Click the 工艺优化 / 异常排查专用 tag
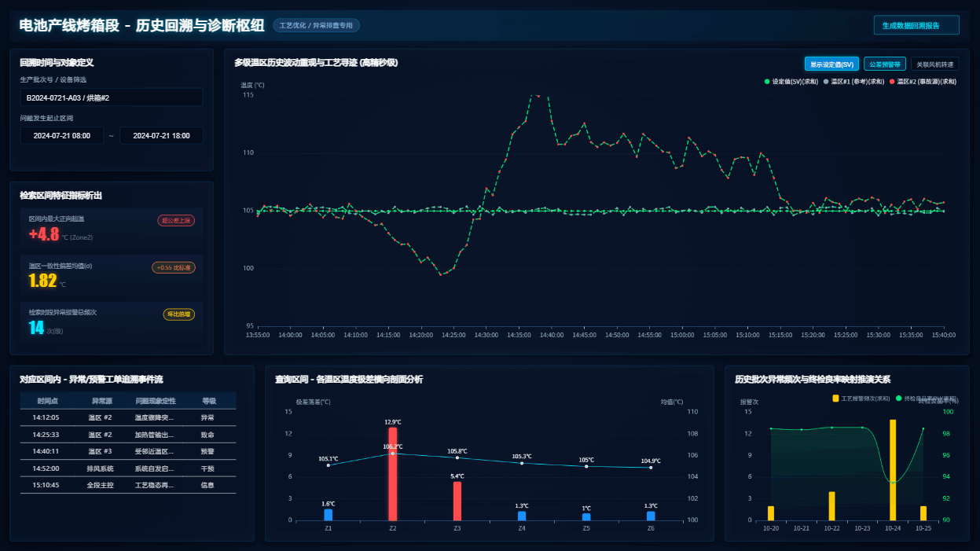 317,25
